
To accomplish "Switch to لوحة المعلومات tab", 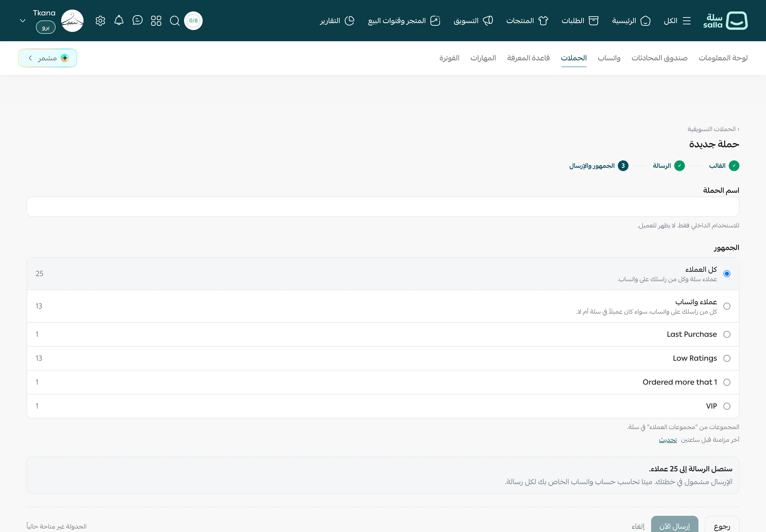I will point(723,58).
